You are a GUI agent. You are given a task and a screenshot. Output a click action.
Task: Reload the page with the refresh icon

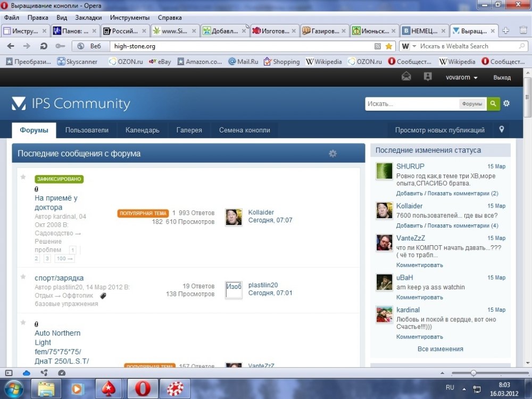[x=44, y=46]
